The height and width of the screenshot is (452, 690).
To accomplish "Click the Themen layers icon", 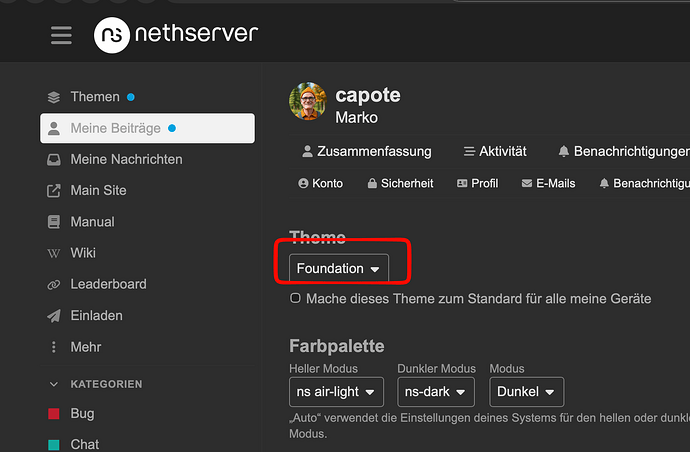I will (x=54, y=97).
